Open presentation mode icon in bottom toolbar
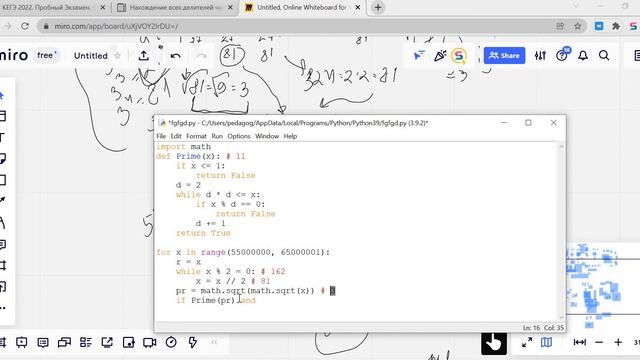The width and height of the screenshot is (640, 360). (x=22, y=342)
